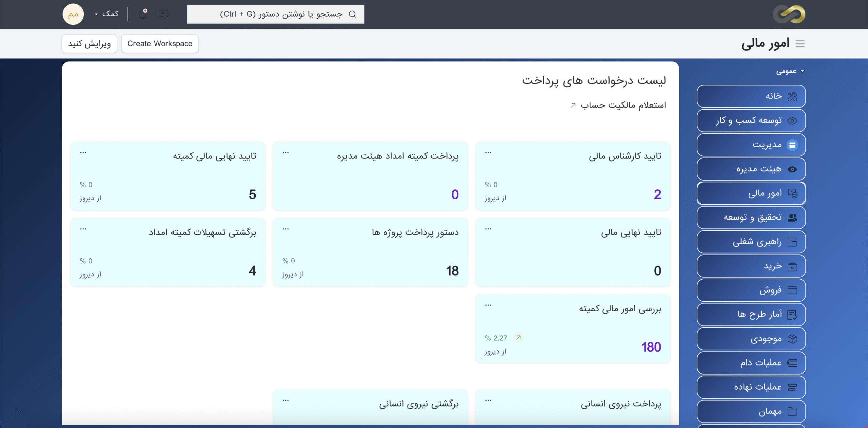Click the تحقیق و توسعه people icon
The image size is (868, 428).
click(x=792, y=218)
